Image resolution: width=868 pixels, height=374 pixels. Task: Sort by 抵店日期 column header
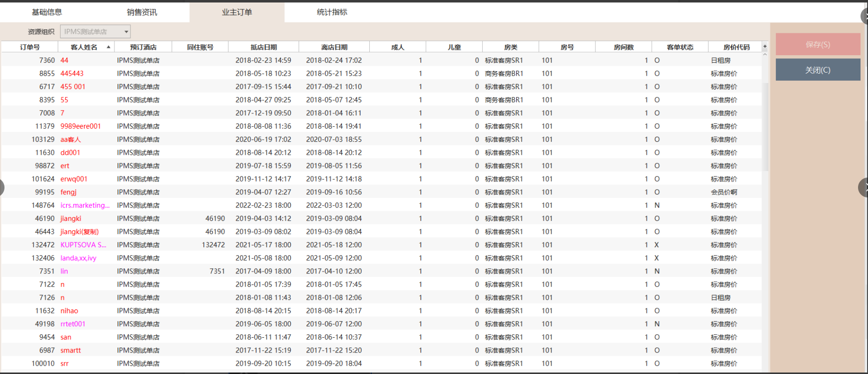coord(264,47)
